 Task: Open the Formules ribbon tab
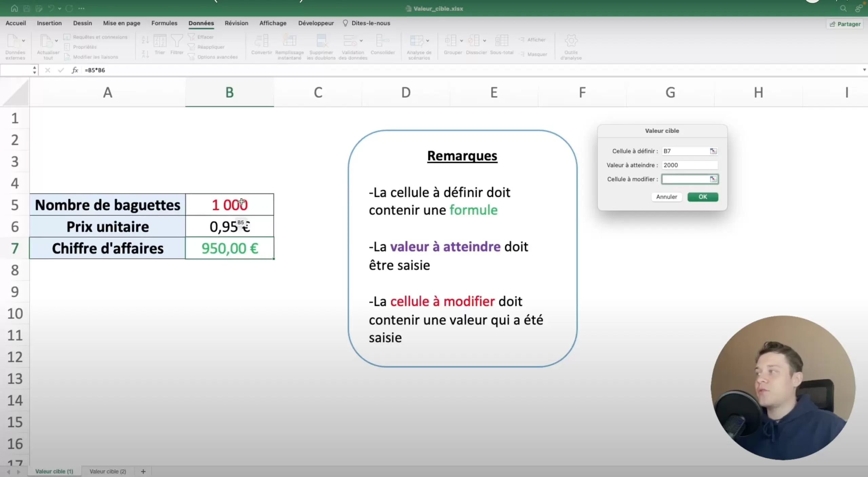coord(164,23)
